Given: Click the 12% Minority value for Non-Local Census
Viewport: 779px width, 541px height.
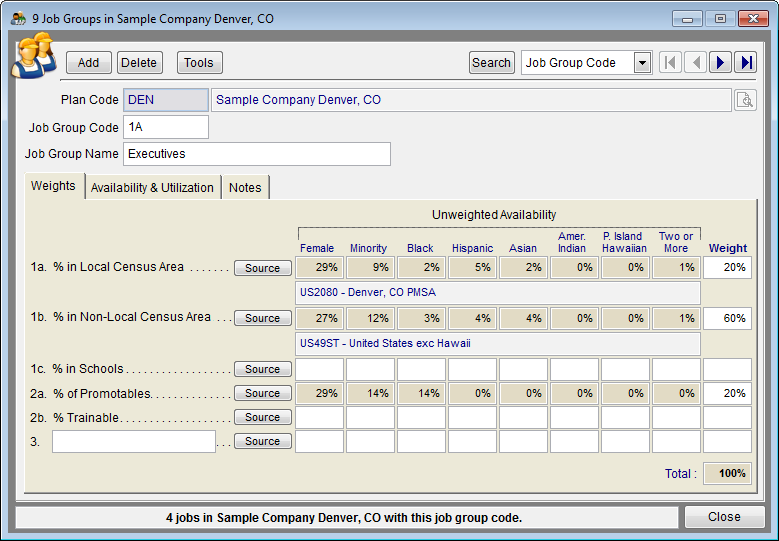Looking at the screenshot, I should click(371, 318).
